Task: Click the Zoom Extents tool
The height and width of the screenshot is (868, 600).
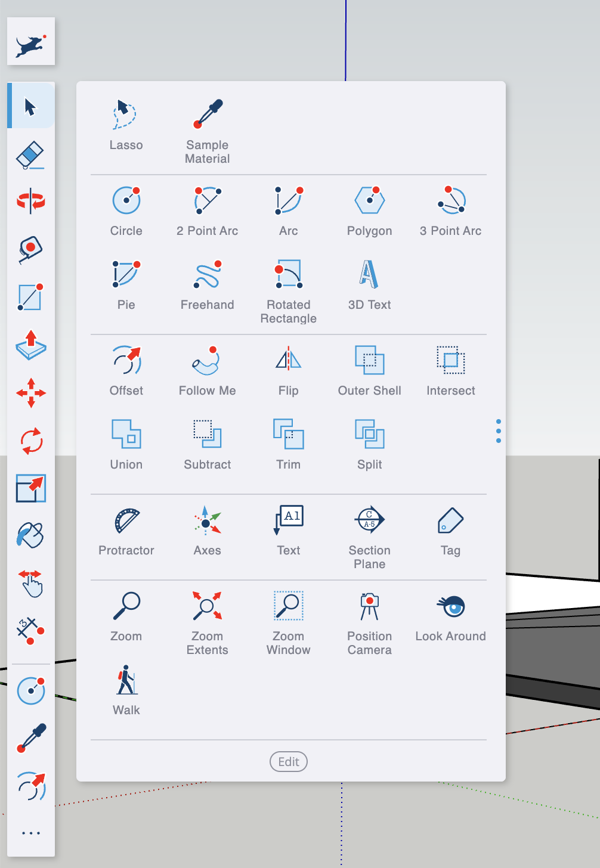Action: (207, 623)
